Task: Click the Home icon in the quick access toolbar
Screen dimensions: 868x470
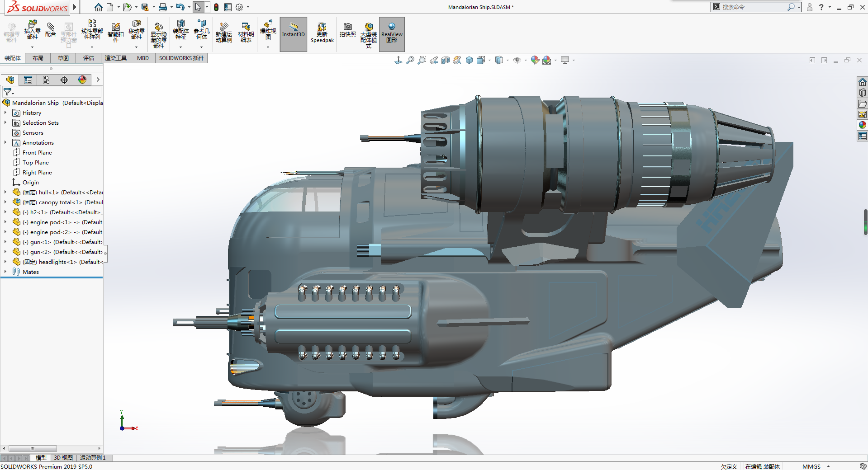Action: [x=98, y=7]
